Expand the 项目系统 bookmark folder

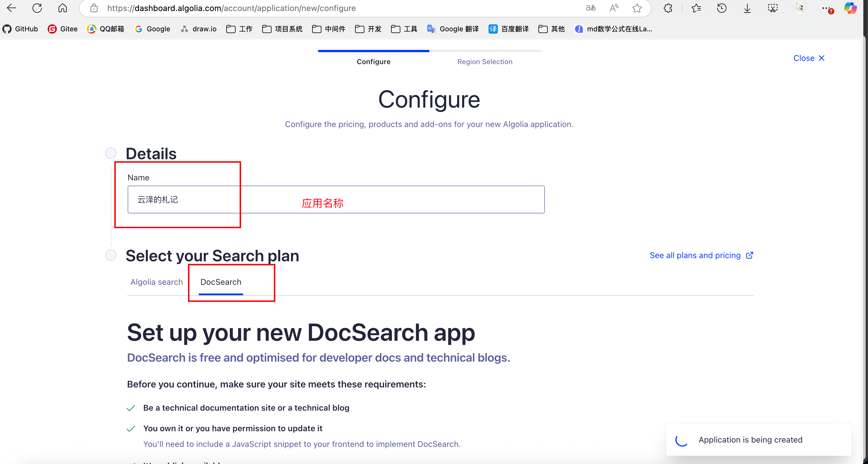coord(282,29)
